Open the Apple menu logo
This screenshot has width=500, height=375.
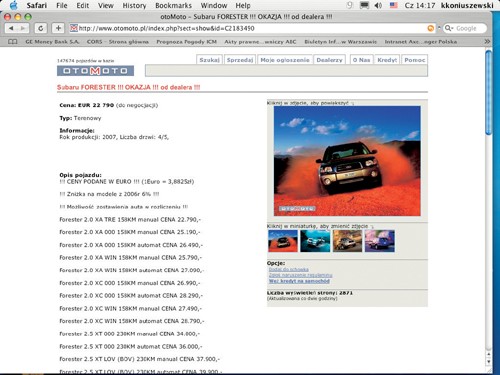(14, 5)
